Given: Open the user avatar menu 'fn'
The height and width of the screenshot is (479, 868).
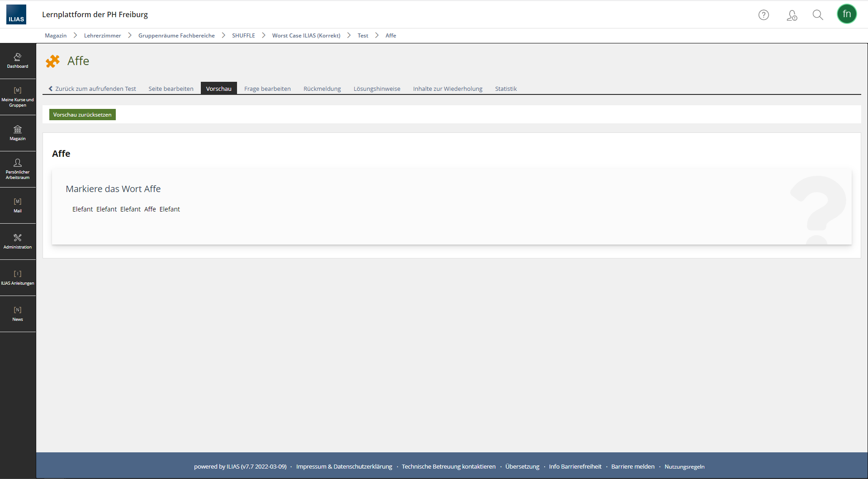Looking at the screenshot, I should coord(846,14).
